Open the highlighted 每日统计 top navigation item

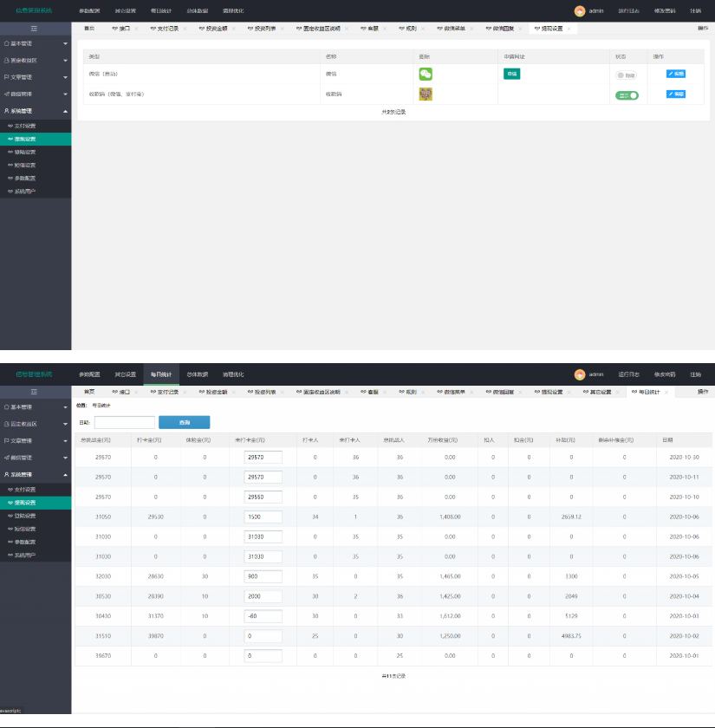[161, 374]
